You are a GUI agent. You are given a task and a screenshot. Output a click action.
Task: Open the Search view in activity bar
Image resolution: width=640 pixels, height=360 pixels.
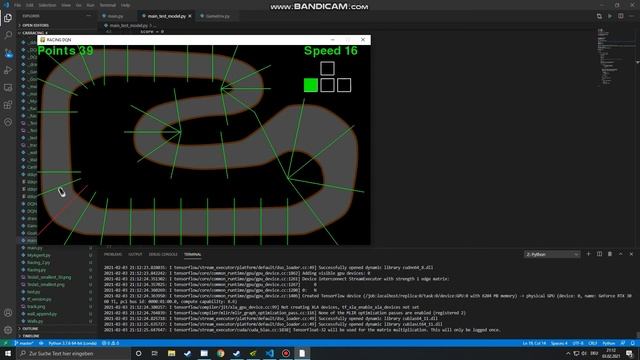click(8, 35)
